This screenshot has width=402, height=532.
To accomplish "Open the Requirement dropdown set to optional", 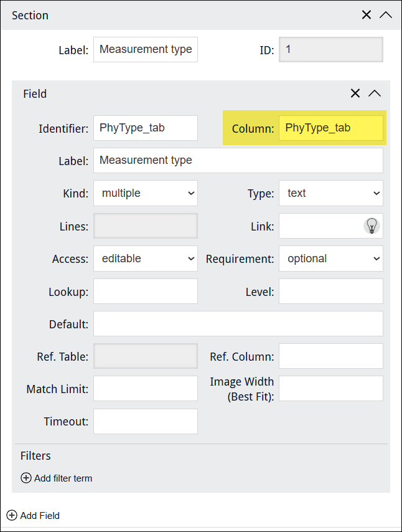I will 330,259.
